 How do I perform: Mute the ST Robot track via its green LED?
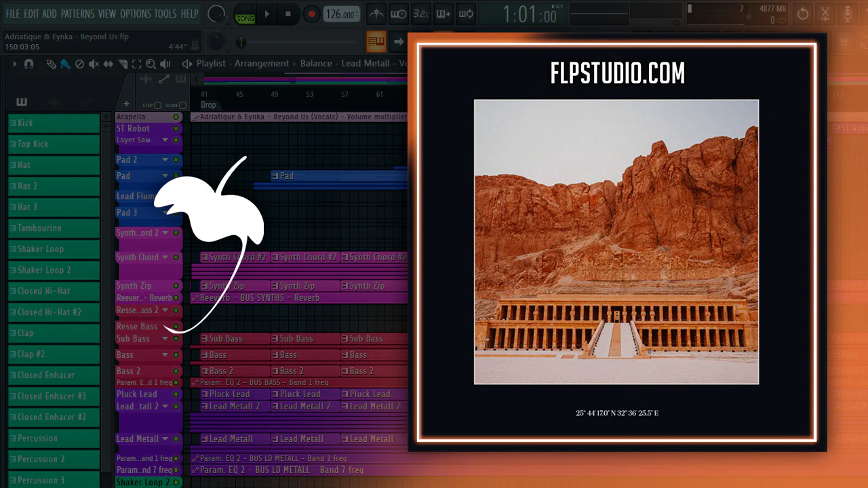176,128
